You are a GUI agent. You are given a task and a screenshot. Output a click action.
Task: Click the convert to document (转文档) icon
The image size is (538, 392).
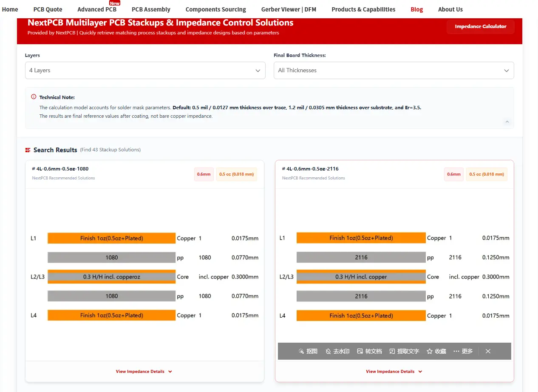coord(360,351)
